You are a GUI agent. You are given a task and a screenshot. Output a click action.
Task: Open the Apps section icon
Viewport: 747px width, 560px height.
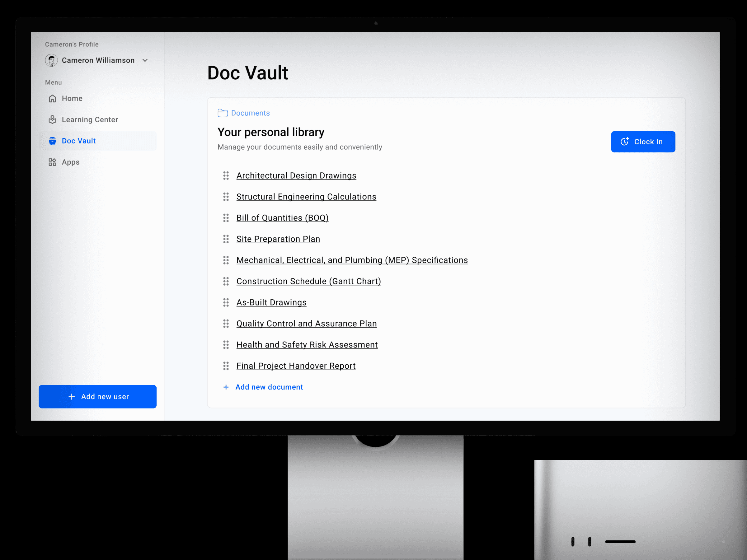coord(52,162)
